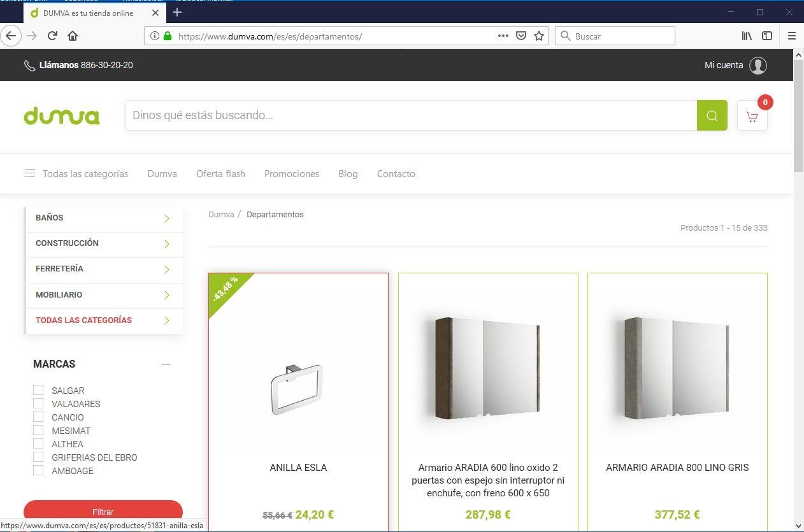
Task: Reload the page with the refresh icon
Action: tap(53, 36)
